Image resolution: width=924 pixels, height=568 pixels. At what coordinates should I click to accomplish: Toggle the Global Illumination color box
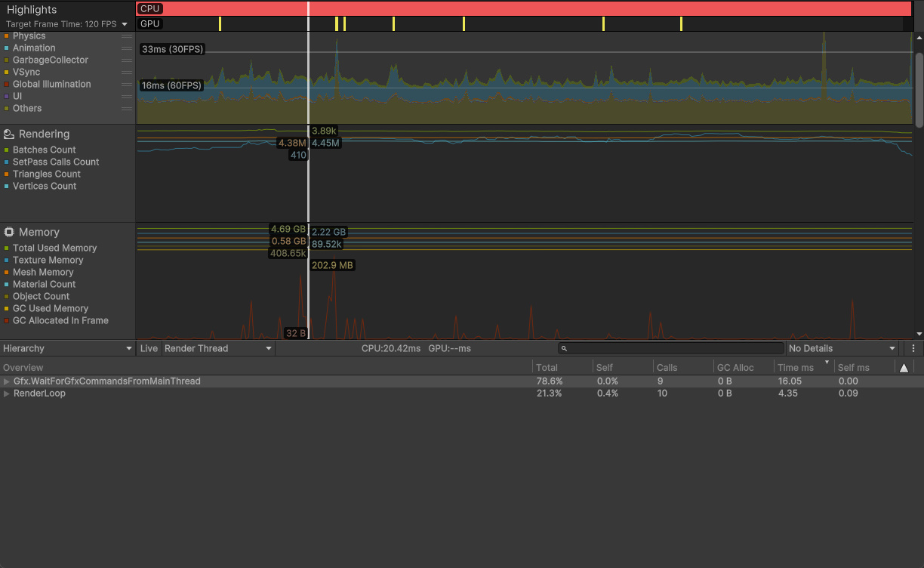click(7, 84)
